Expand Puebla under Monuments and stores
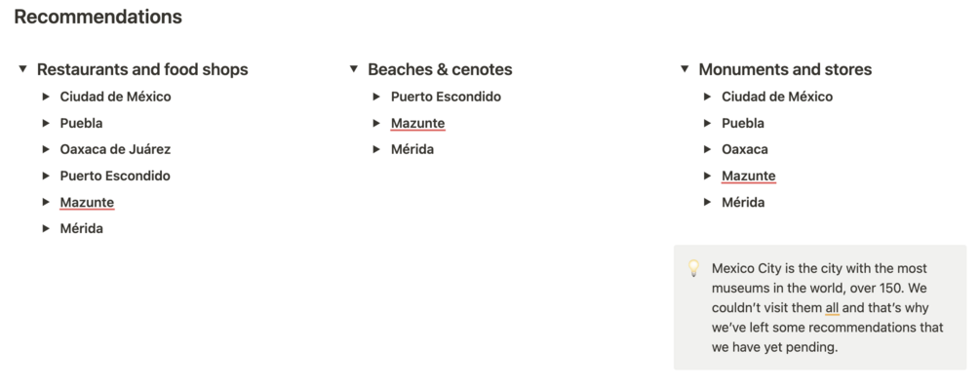 click(708, 123)
